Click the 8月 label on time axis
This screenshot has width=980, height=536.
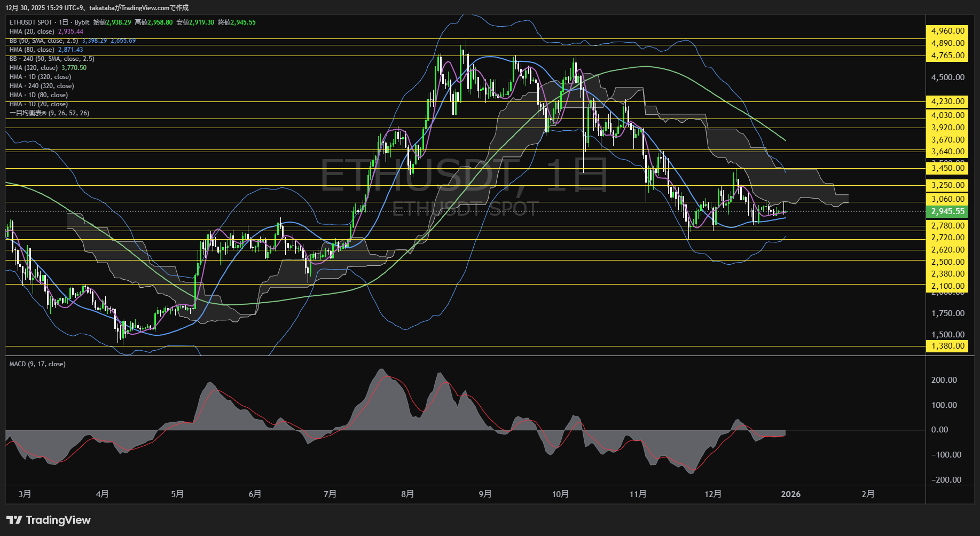point(407,494)
